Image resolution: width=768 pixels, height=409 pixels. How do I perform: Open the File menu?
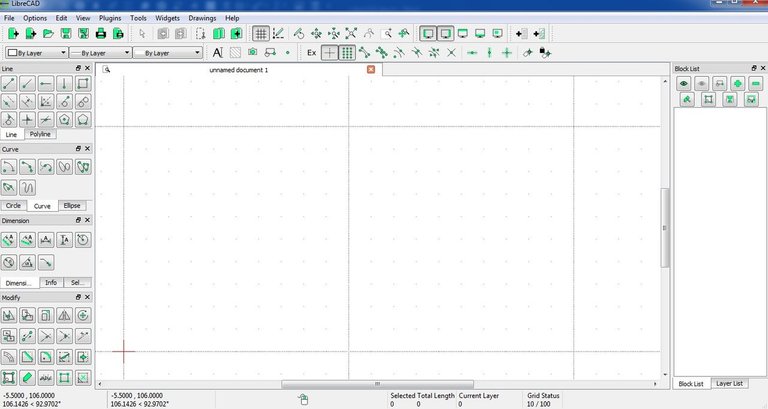pyautogui.click(x=9, y=18)
